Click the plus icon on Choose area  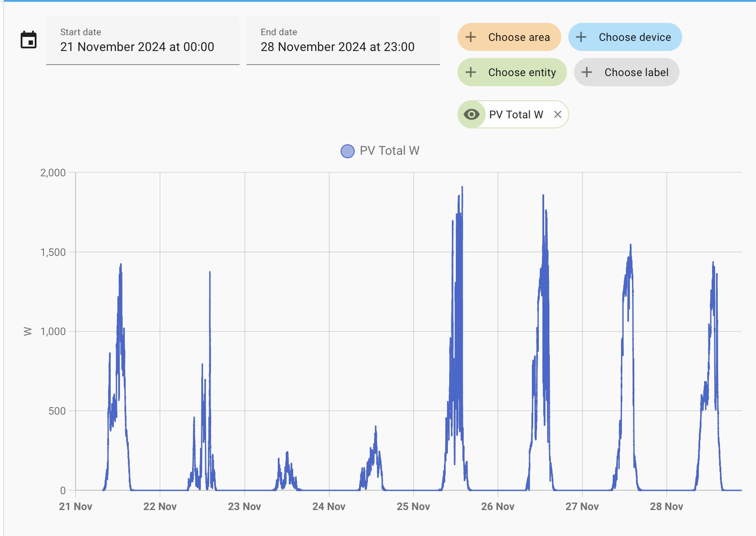click(x=471, y=37)
